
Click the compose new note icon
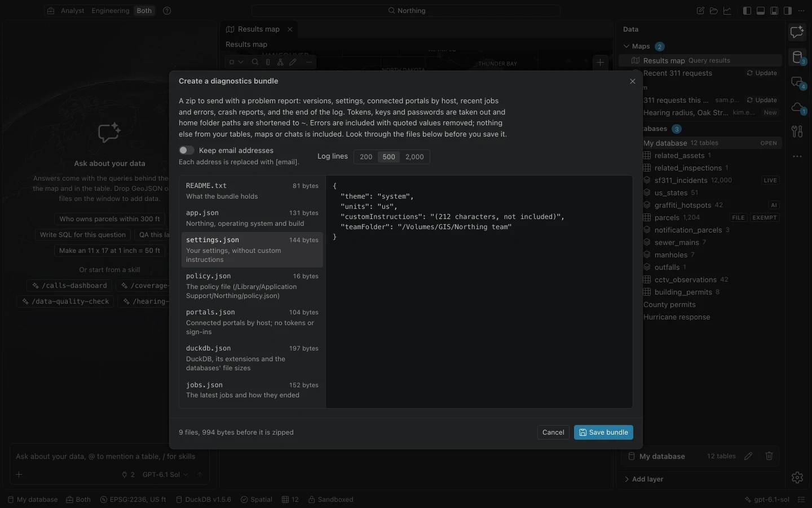[700, 11]
